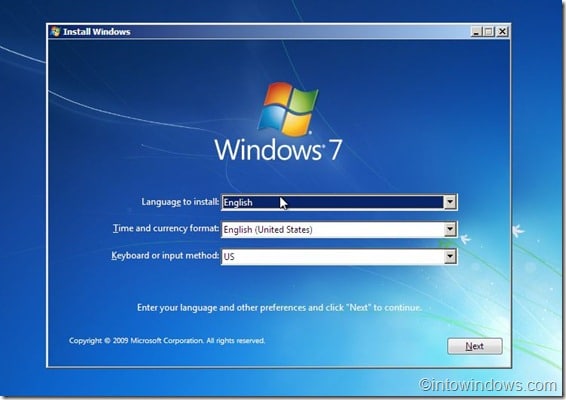Close the Install Windows dialog
The height and width of the screenshot is (400, 566).
click(502, 32)
